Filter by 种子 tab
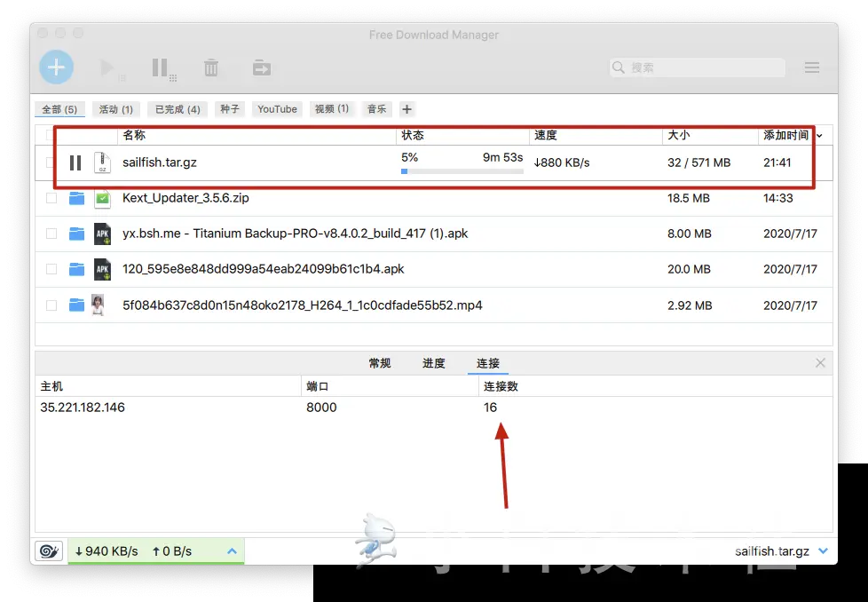Viewport: 868px width, 602px height. [230, 109]
